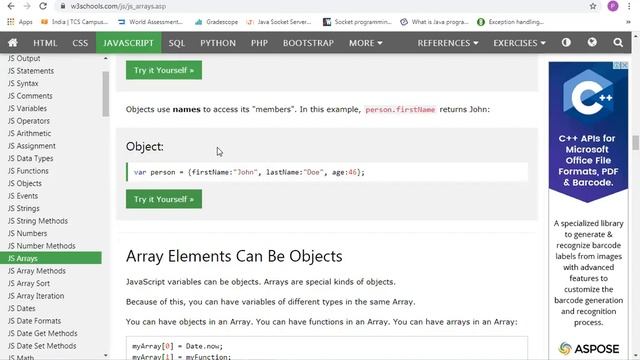The width and height of the screenshot is (640, 360).
Task: Open the Chrome three-dot menu
Action: coord(629,6)
